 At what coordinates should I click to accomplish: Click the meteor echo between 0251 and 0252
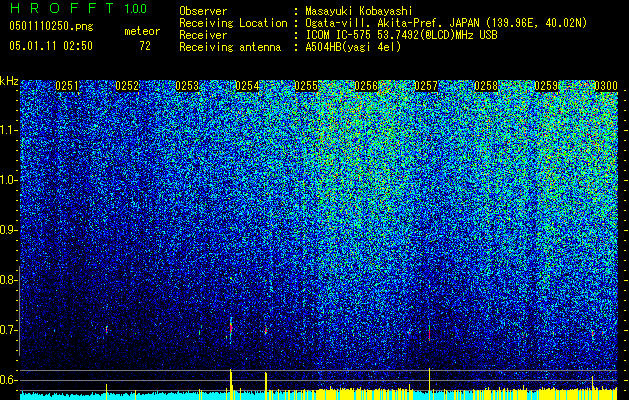tap(106, 329)
